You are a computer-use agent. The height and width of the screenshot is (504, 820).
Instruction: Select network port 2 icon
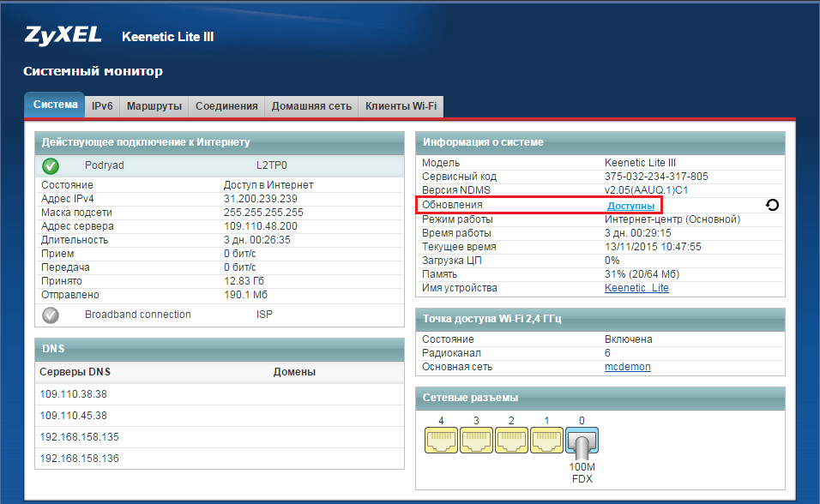[511, 441]
